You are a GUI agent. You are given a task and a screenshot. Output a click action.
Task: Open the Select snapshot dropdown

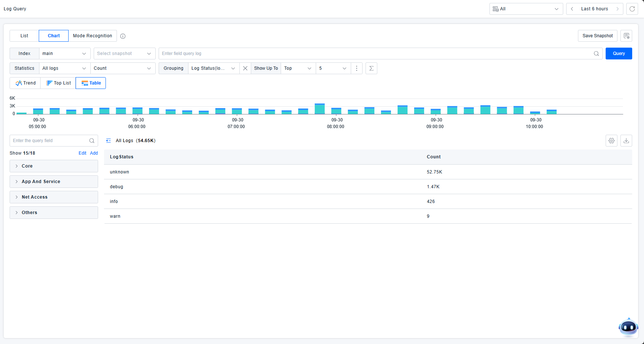124,54
